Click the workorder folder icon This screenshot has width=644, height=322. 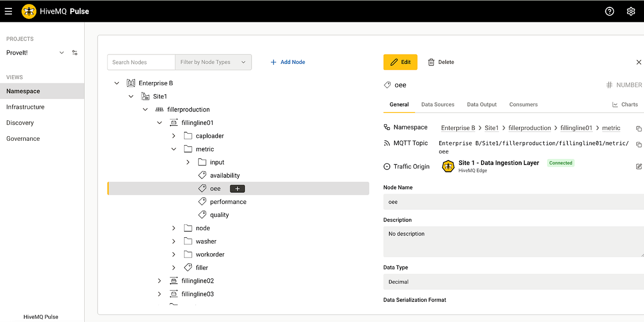pyautogui.click(x=188, y=255)
